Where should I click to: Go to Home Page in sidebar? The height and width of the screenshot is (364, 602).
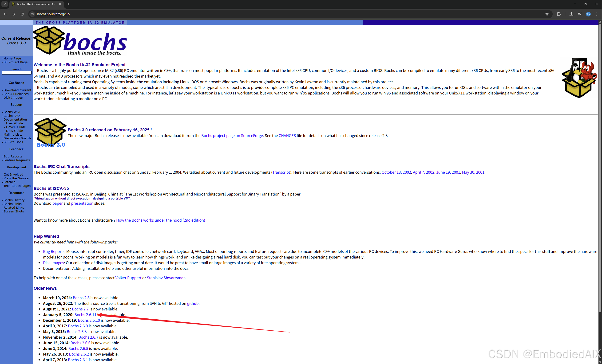point(12,58)
